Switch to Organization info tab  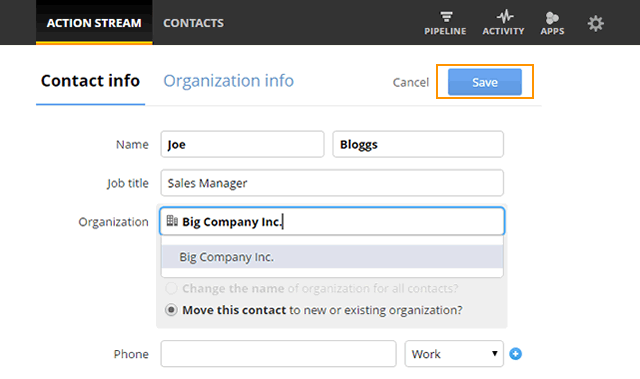tap(229, 81)
